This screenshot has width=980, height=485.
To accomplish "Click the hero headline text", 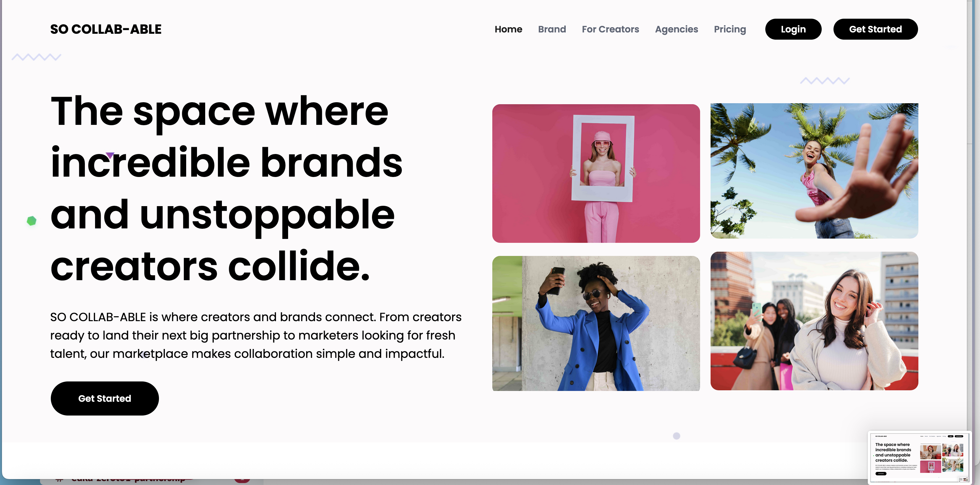I will [226, 188].
